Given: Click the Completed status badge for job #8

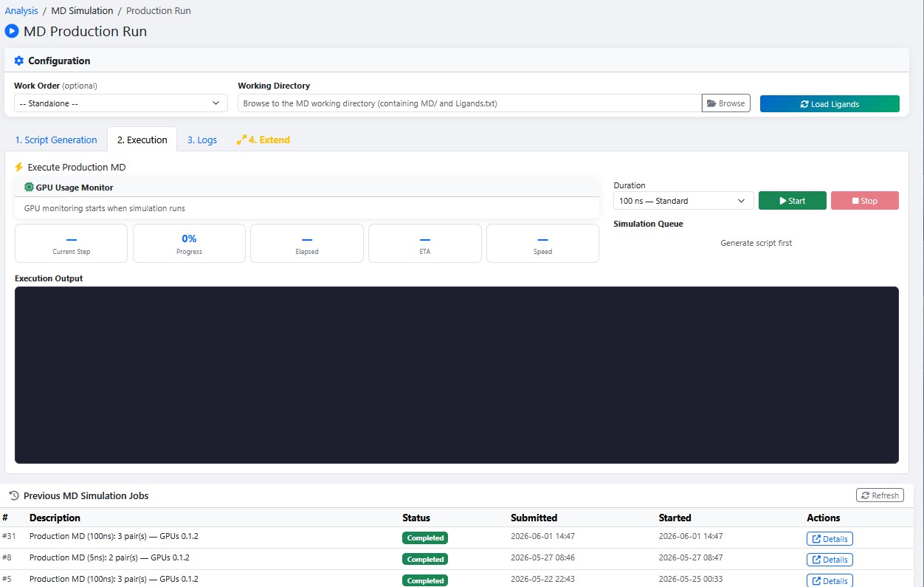Looking at the screenshot, I should point(425,559).
